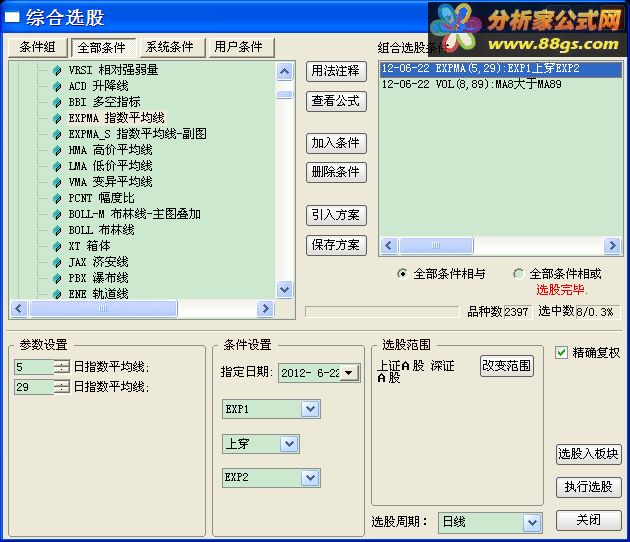Click the 保存方案 button
This screenshot has height=542, width=630.
336,245
